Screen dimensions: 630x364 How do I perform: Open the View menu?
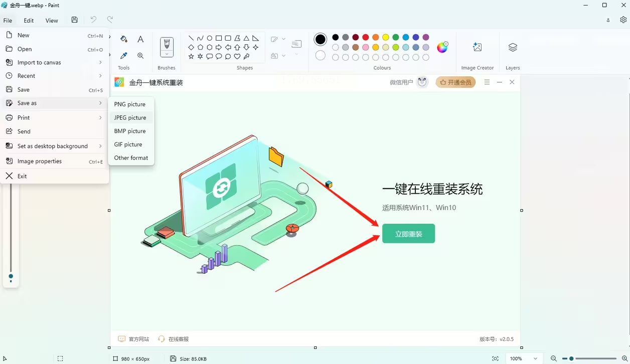52,21
